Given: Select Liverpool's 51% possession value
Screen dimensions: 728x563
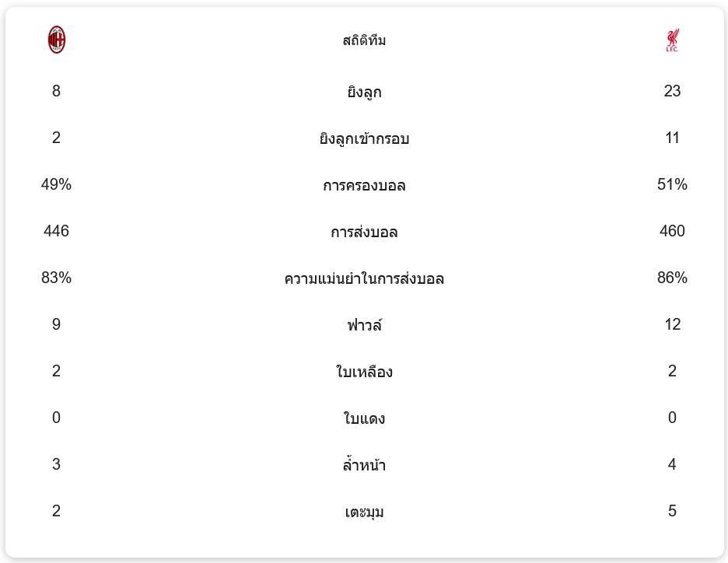Looking at the screenshot, I should tap(672, 184).
